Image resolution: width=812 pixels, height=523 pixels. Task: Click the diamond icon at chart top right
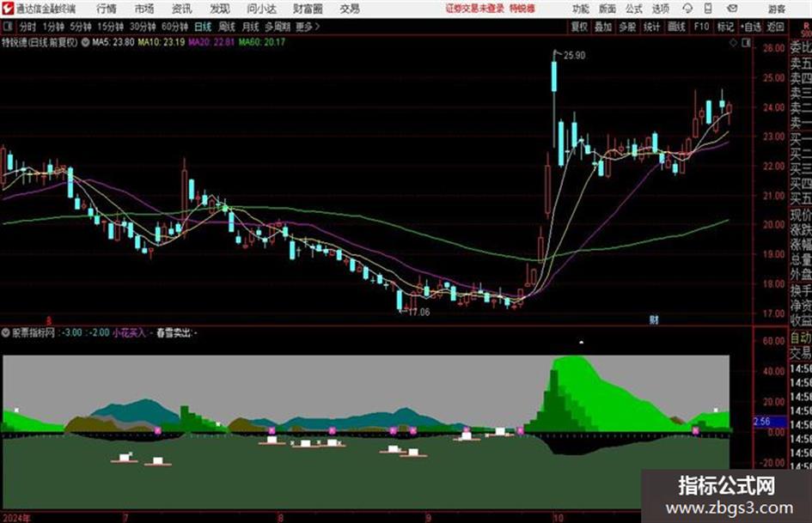click(x=733, y=43)
